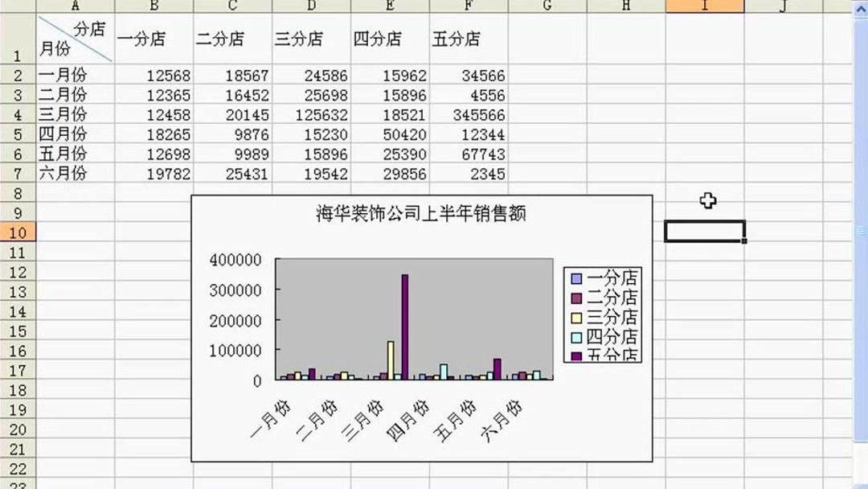Click the highlighted column header I
Screen dimensions: 868x489
click(x=704, y=6)
